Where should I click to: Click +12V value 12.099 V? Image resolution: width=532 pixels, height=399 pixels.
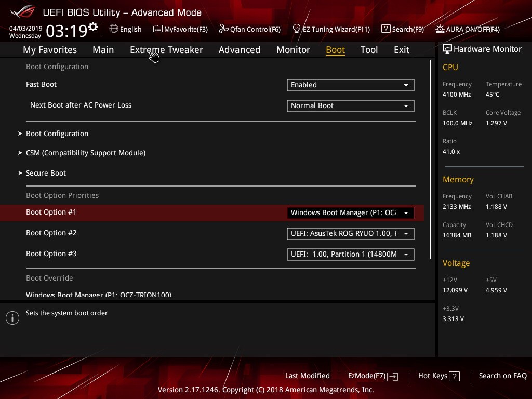click(455, 290)
